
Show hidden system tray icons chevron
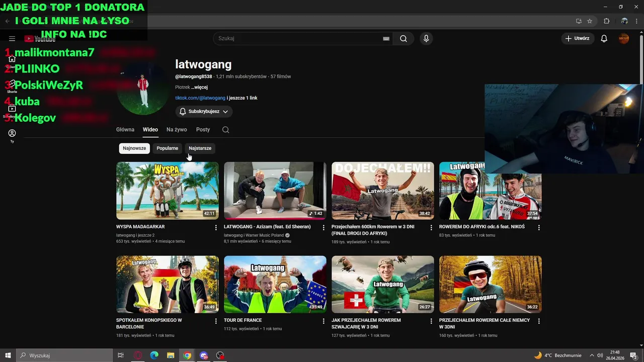pyautogui.click(x=592, y=355)
